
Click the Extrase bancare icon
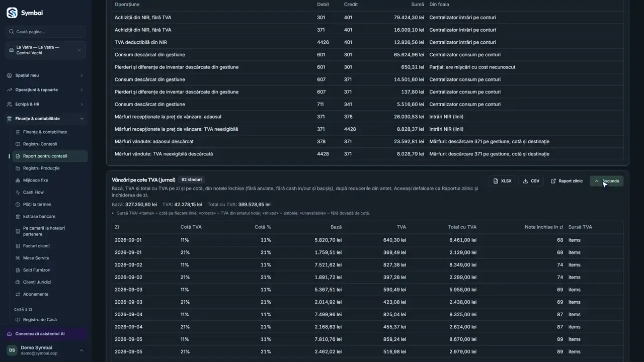pos(18,217)
